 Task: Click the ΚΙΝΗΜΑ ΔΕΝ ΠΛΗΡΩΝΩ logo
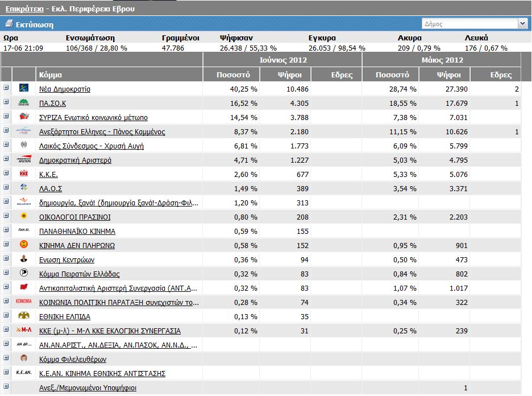point(24,245)
